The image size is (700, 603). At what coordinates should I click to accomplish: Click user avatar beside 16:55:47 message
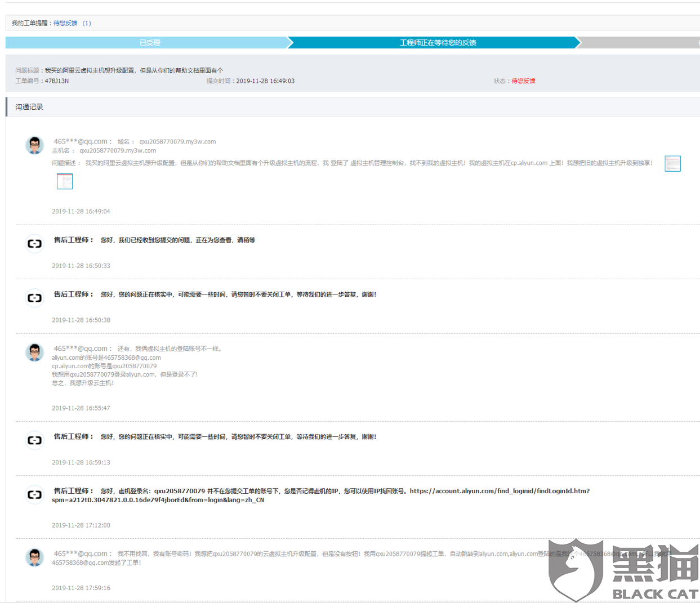(35, 352)
